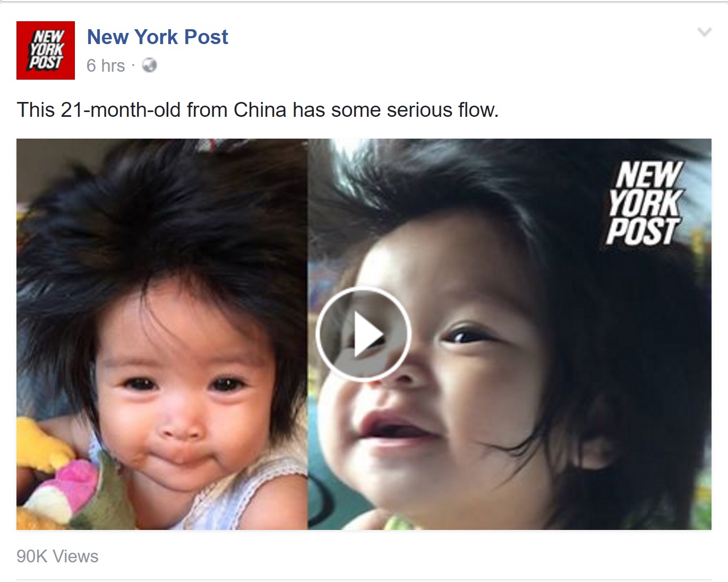This screenshot has height=582, width=728.
Task: Click the "6 hrs" post timestamp
Action: coord(106,66)
